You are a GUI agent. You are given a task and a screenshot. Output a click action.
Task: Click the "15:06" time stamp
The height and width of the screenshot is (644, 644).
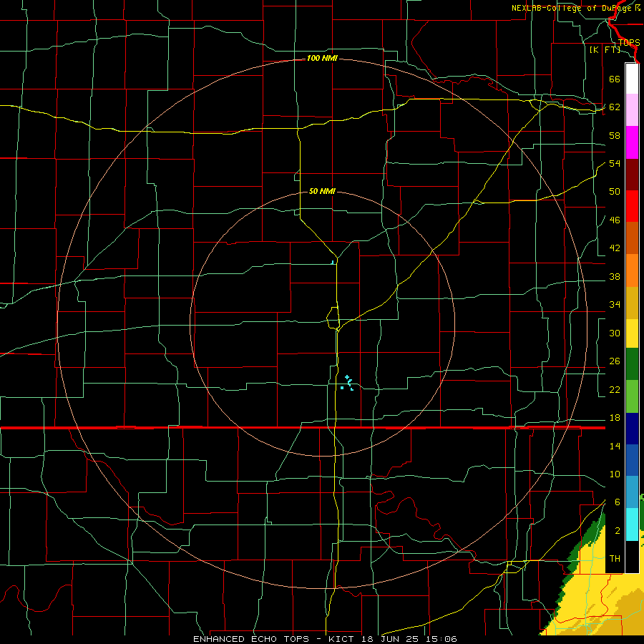(440, 639)
